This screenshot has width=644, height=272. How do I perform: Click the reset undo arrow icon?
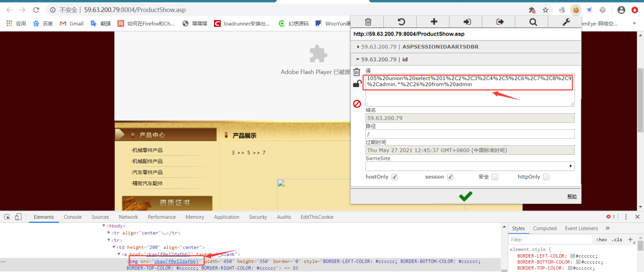pos(401,22)
